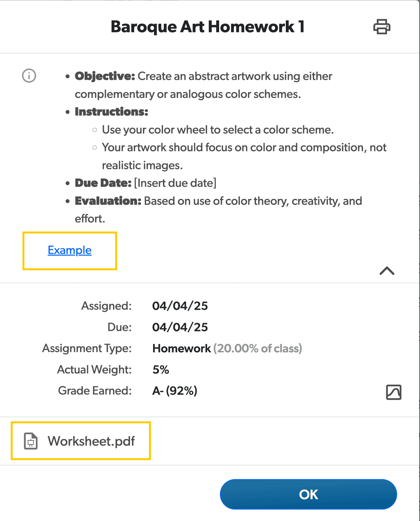Open the Worksheet.pdf attachment name
420x521 pixels.
coord(91,441)
